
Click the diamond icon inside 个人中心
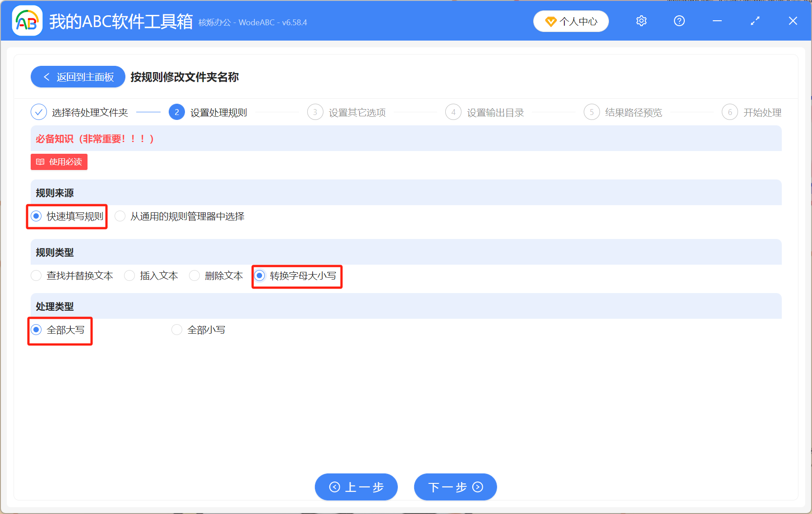550,21
